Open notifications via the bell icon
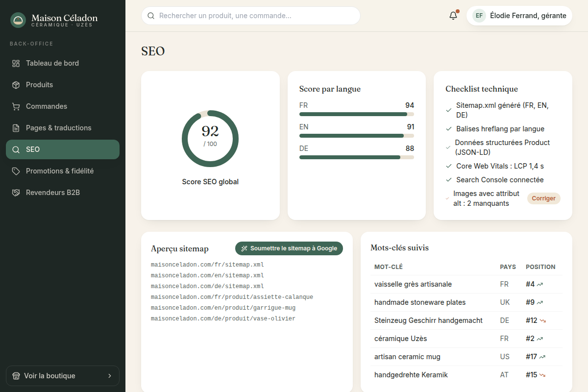Image resolution: width=588 pixels, height=392 pixels. 453,16
